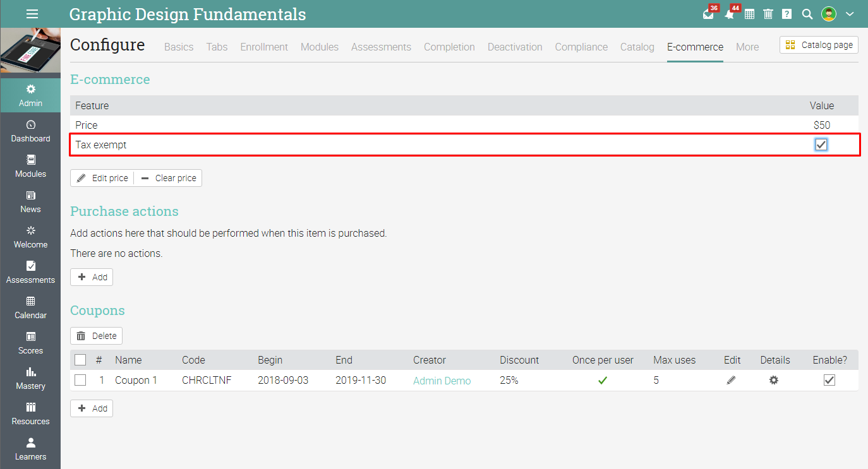The image size is (868, 469).
Task: Select the Coupon 1 row checkbox
Action: [80, 380]
